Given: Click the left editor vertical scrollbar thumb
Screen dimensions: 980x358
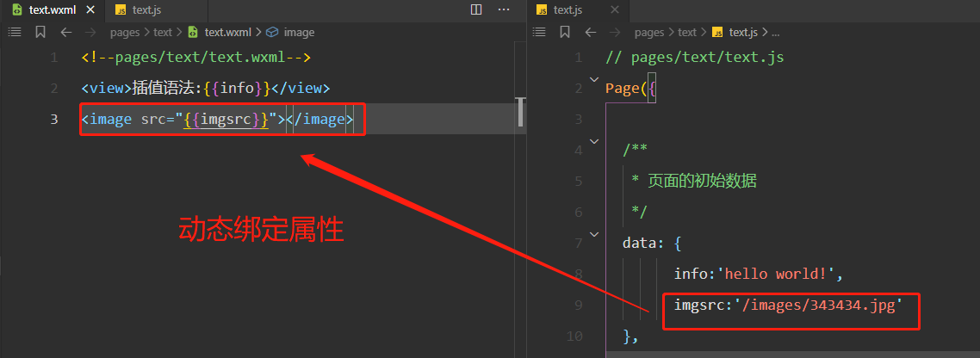Looking at the screenshot, I should coord(521,111).
